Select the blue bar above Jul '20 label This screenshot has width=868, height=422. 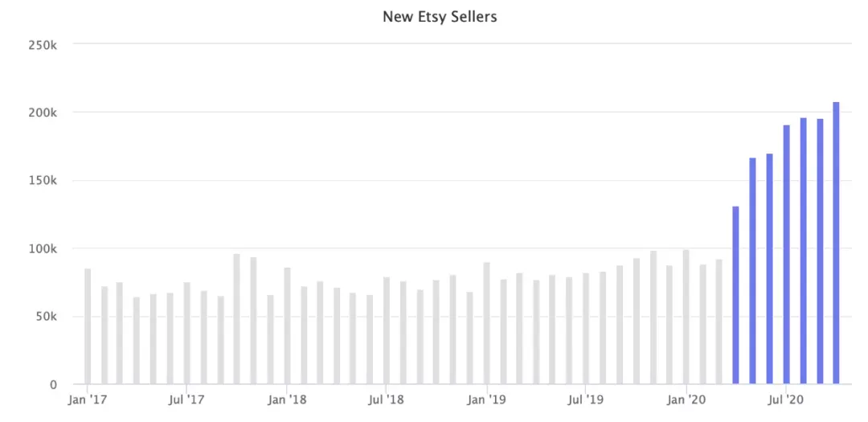pyautogui.click(x=786, y=254)
